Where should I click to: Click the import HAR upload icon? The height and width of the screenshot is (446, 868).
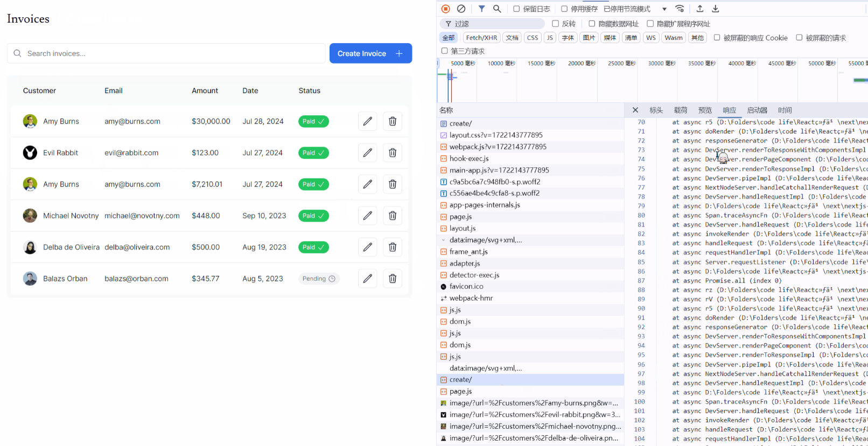pos(700,9)
